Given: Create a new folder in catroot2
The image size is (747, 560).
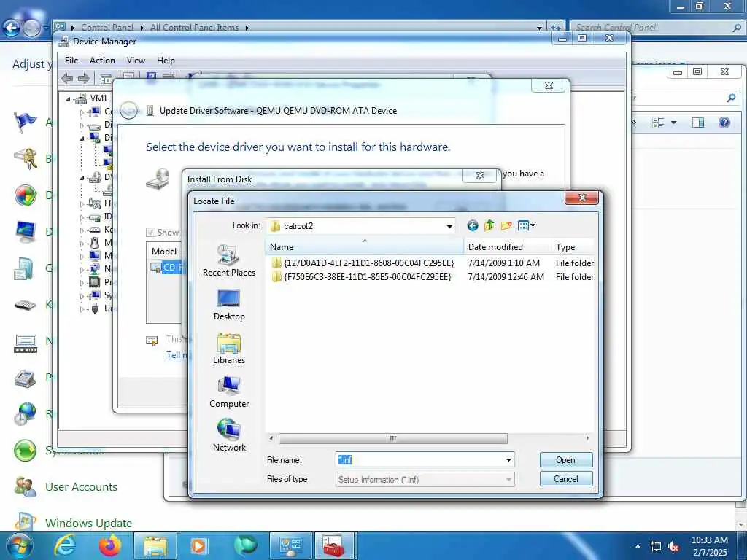Looking at the screenshot, I should click(506, 226).
